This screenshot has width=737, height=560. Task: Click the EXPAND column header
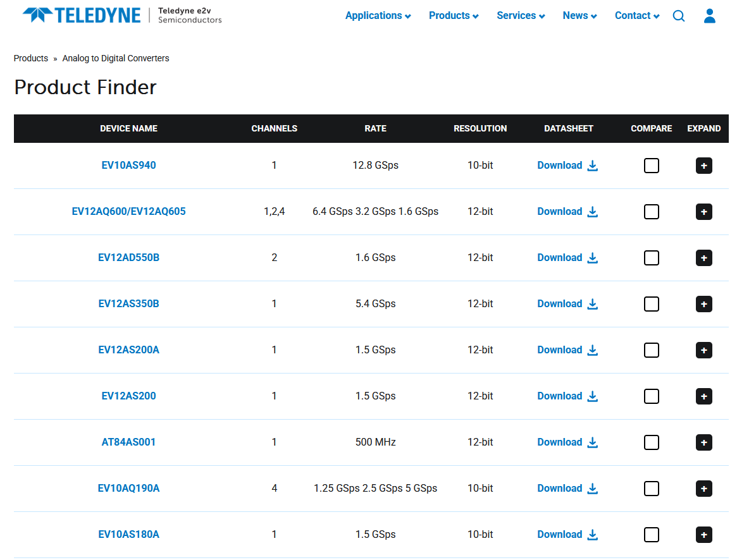[704, 128]
